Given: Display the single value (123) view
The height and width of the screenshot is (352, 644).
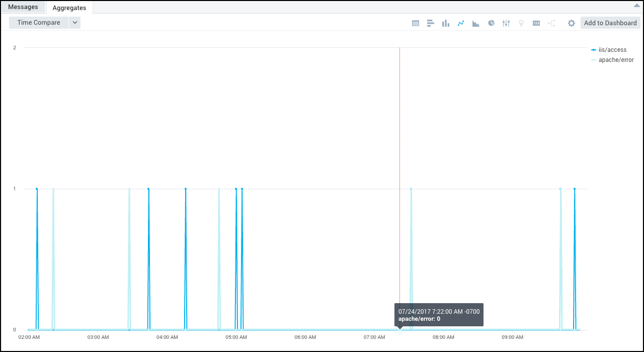Looking at the screenshot, I should point(536,23).
